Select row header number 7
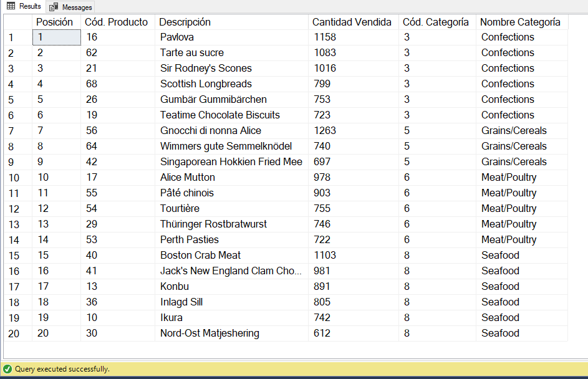The image size is (588, 379). 17,131
